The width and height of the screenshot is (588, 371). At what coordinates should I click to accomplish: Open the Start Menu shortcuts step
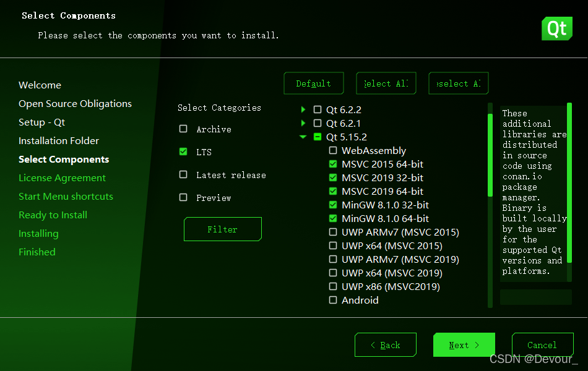(x=66, y=197)
